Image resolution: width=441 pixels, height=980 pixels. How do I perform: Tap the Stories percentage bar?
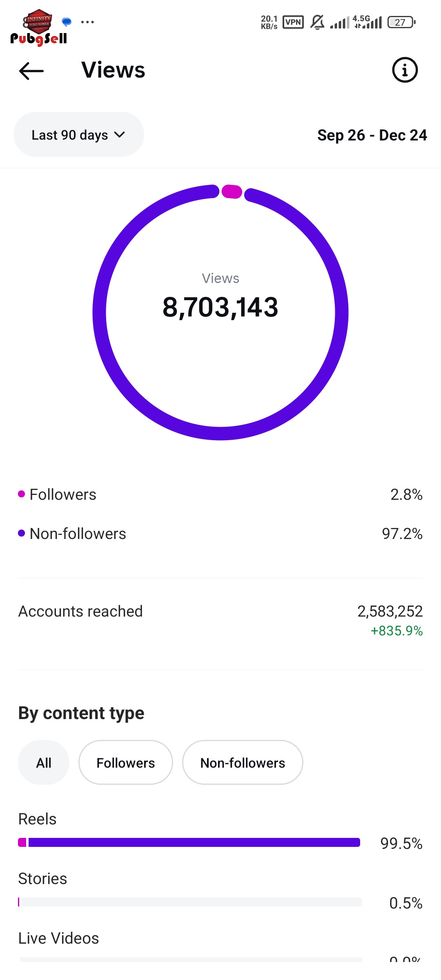pyautogui.click(x=190, y=902)
